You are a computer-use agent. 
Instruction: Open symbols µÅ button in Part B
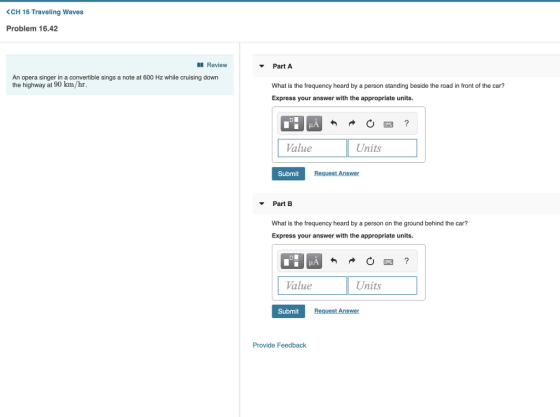(314, 261)
